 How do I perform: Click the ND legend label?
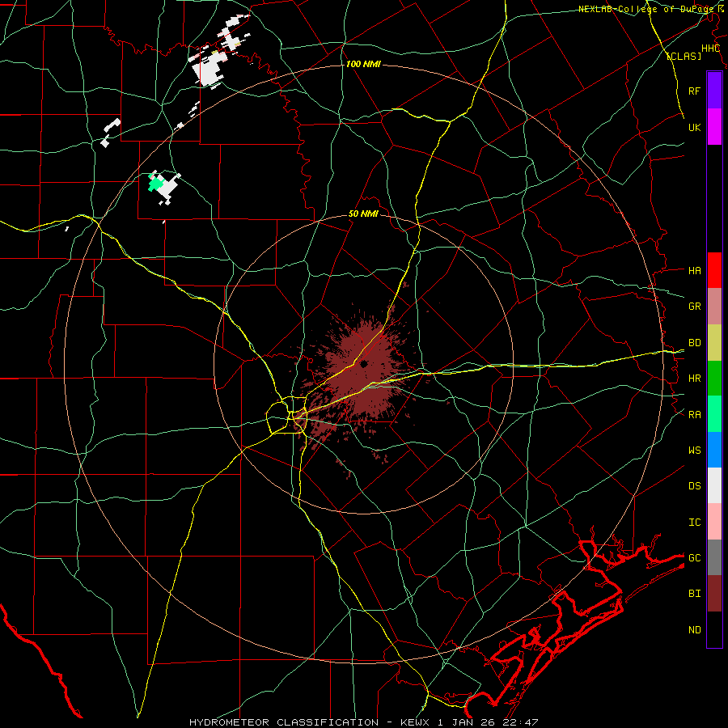(695, 630)
